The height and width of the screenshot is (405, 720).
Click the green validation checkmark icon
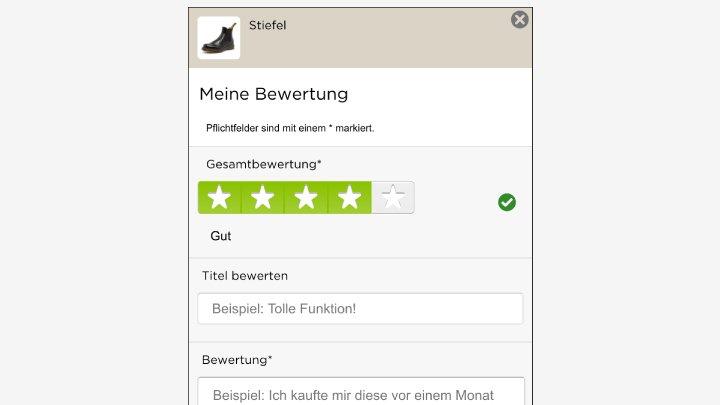point(507,203)
